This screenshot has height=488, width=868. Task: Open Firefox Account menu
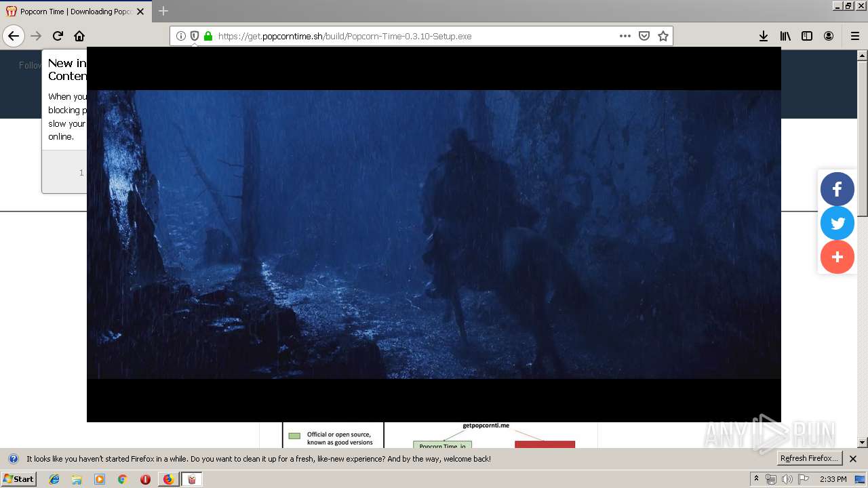(829, 36)
